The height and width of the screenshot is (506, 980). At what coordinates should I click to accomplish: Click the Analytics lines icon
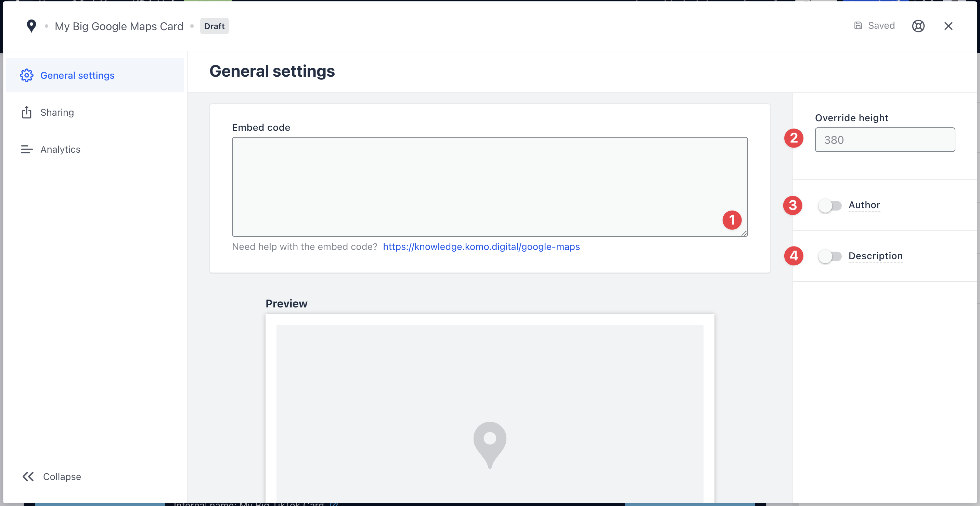[x=27, y=149]
